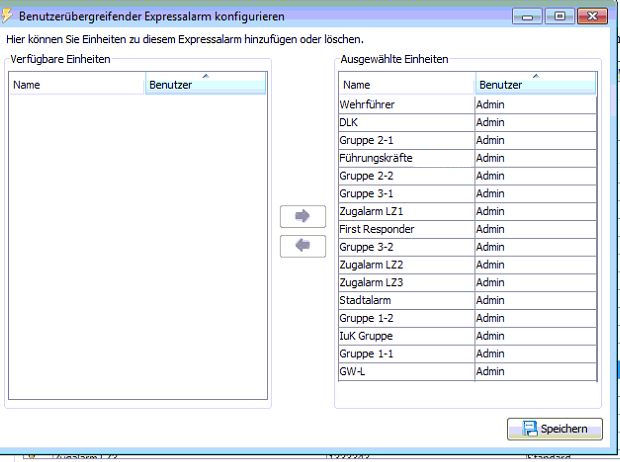The image size is (620, 462).
Task: Select the Zugalarm LZ3 row
Action: [408, 282]
